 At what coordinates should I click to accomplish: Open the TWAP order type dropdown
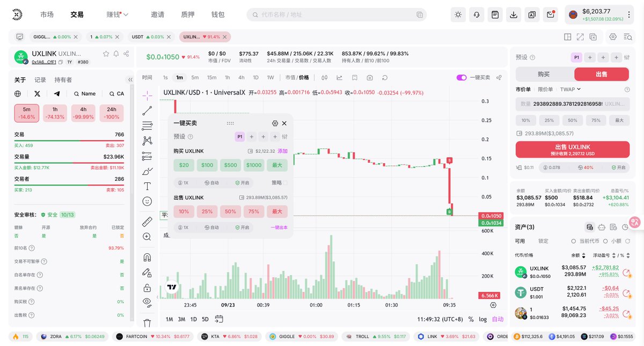pyautogui.click(x=570, y=89)
